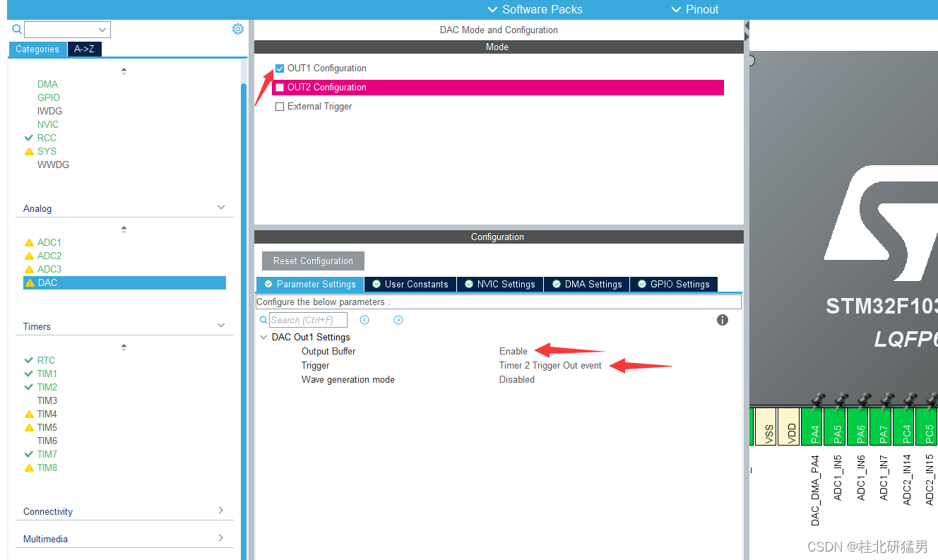938x560 pixels.
Task: Click the green checkmark beside RCC
Action: 29,138
